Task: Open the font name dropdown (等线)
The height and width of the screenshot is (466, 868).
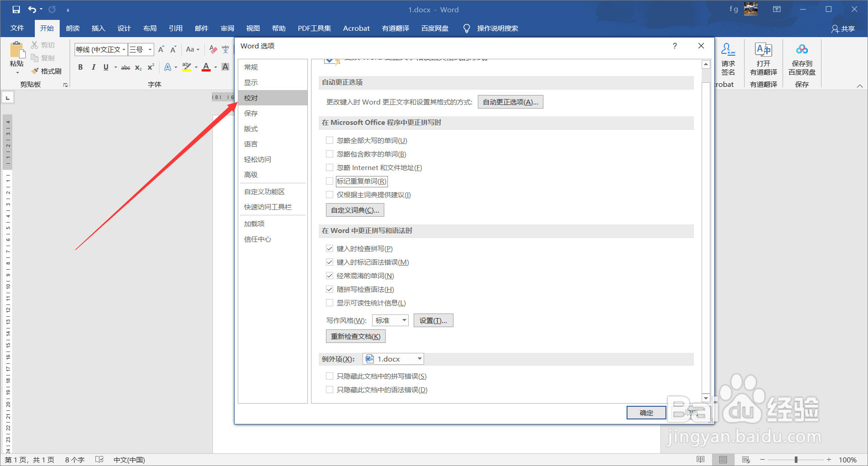Action: (x=124, y=49)
